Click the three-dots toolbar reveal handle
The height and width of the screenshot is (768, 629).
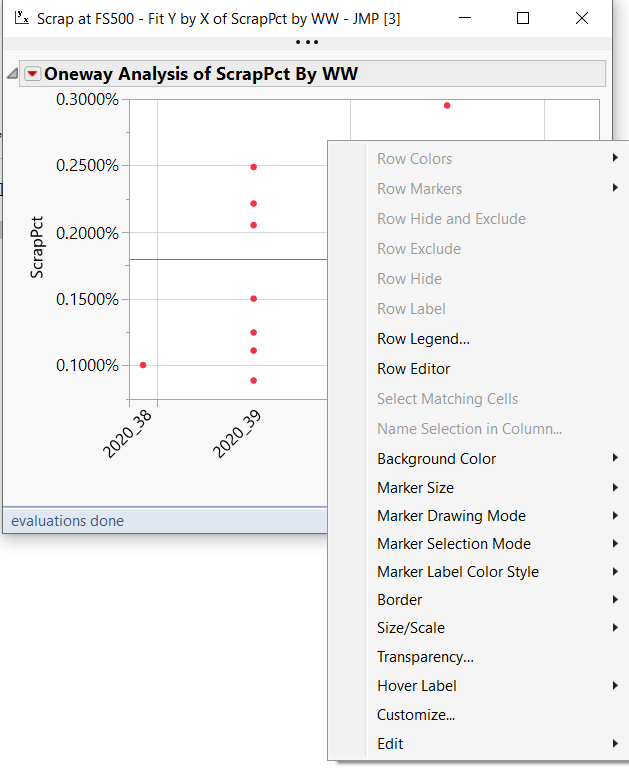pyautogui.click(x=306, y=42)
